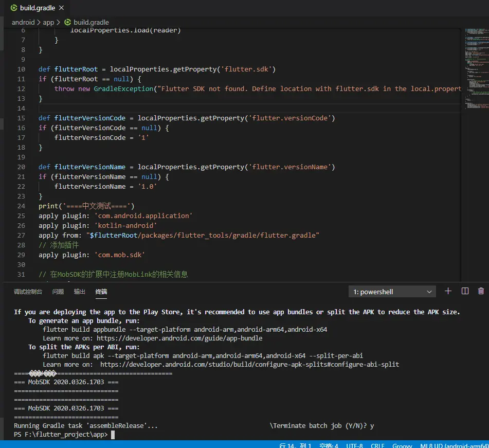This screenshot has width=489, height=448.
Task: Click the gradle file icon in the tab
Action: [x=14, y=8]
